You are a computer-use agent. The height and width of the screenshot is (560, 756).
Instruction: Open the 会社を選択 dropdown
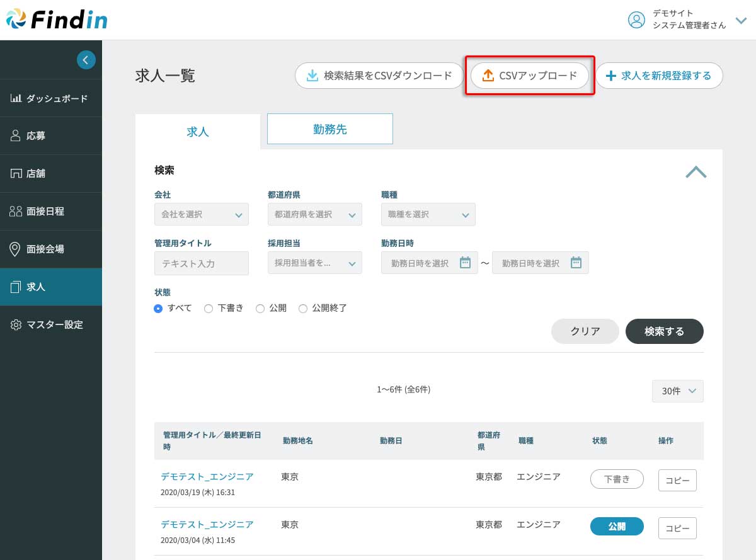click(x=201, y=214)
